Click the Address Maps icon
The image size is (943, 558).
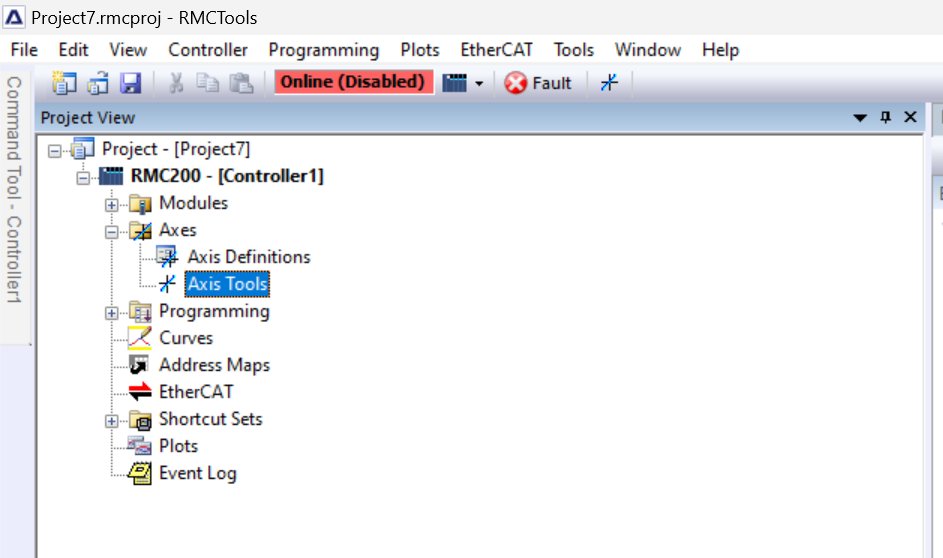(139, 364)
